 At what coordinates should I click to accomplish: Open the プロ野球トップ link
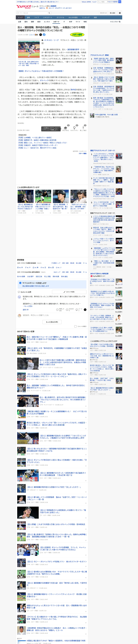(56, 263)
